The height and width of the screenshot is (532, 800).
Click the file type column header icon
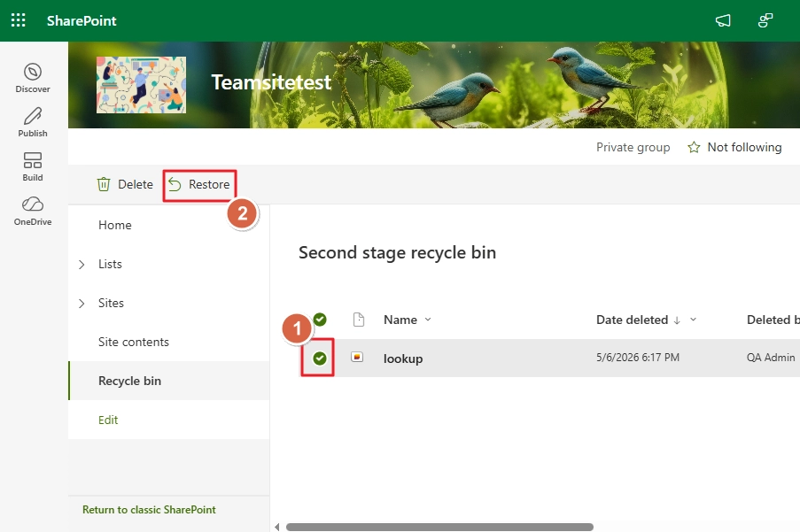pyautogui.click(x=359, y=320)
